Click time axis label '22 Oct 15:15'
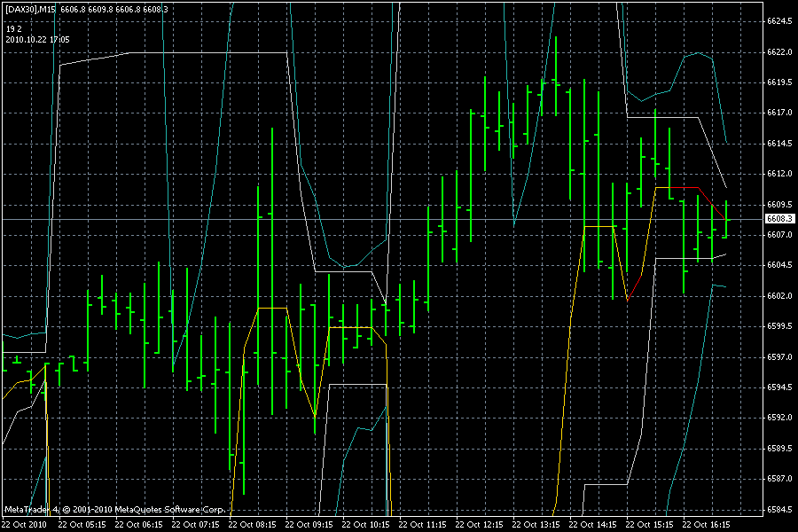798x532 pixels. coord(649,524)
